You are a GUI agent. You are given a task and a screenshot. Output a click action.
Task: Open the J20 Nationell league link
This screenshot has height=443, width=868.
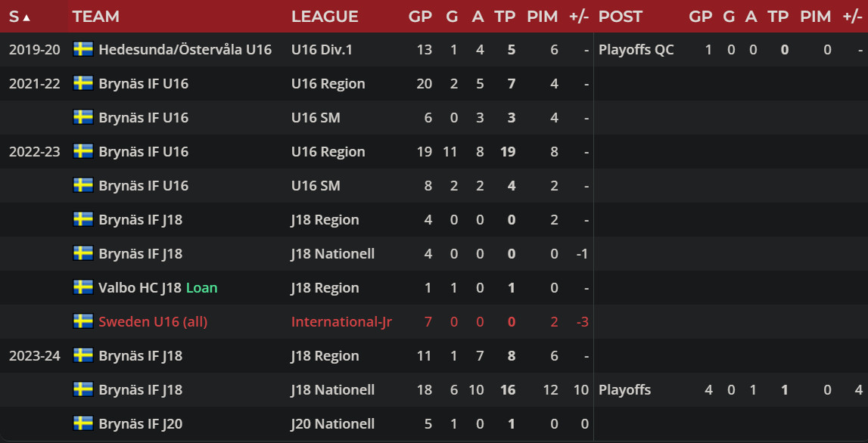click(x=332, y=424)
